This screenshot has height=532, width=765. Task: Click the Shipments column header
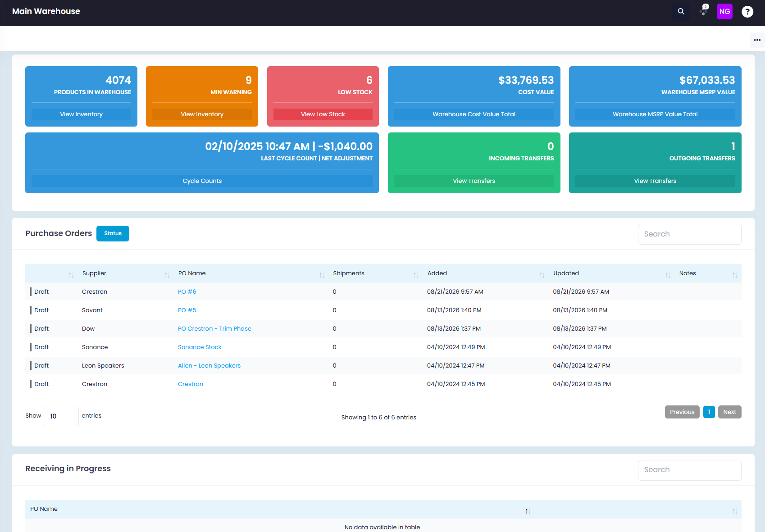pyautogui.click(x=349, y=273)
